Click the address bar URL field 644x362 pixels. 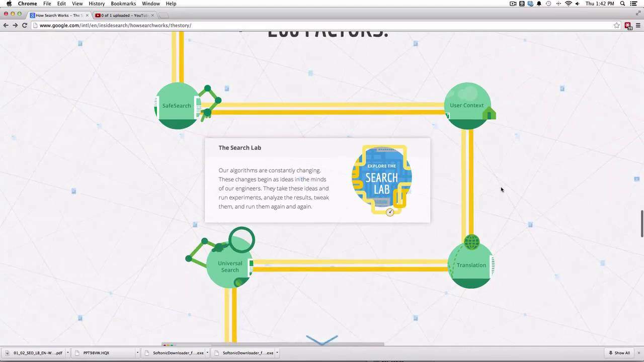(322, 25)
